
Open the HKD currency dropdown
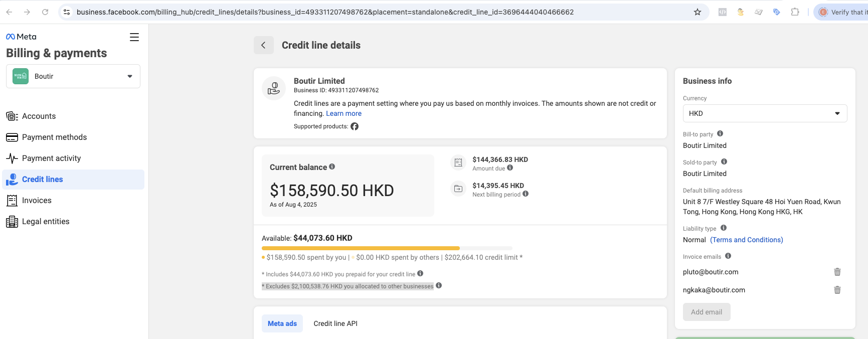(x=765, y=113)
